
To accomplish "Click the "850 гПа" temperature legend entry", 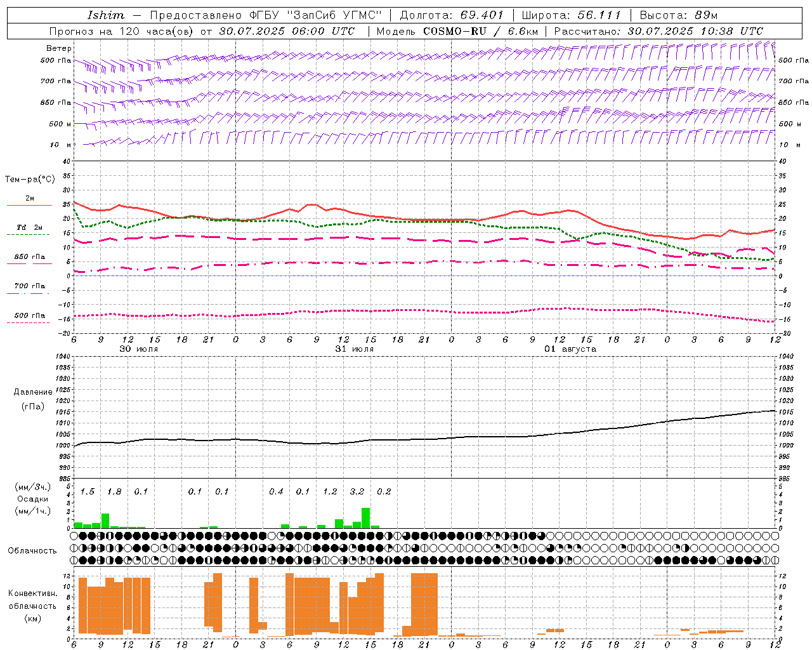I will click(30, 257).
